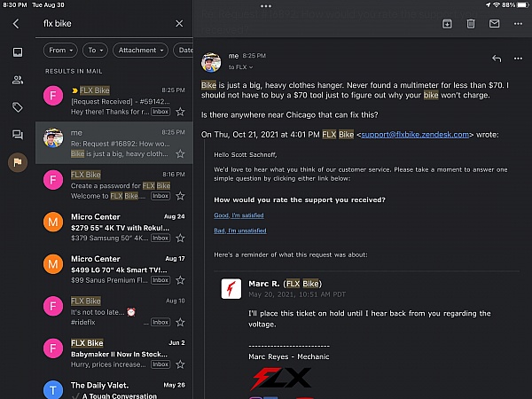The width and height of the screenshot is (532, 399).
Task: Reply to the message using arrow icon
Action: [x=497, y=59]
